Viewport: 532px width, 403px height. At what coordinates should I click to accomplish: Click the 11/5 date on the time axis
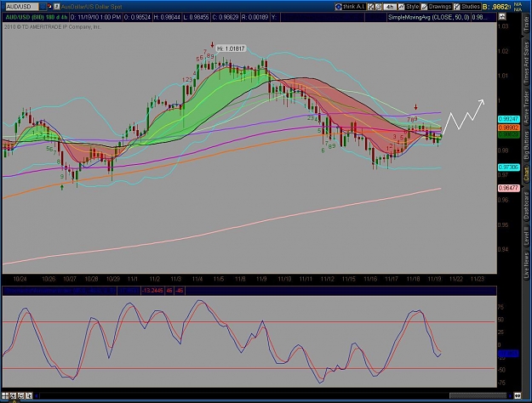click(219, 279)
